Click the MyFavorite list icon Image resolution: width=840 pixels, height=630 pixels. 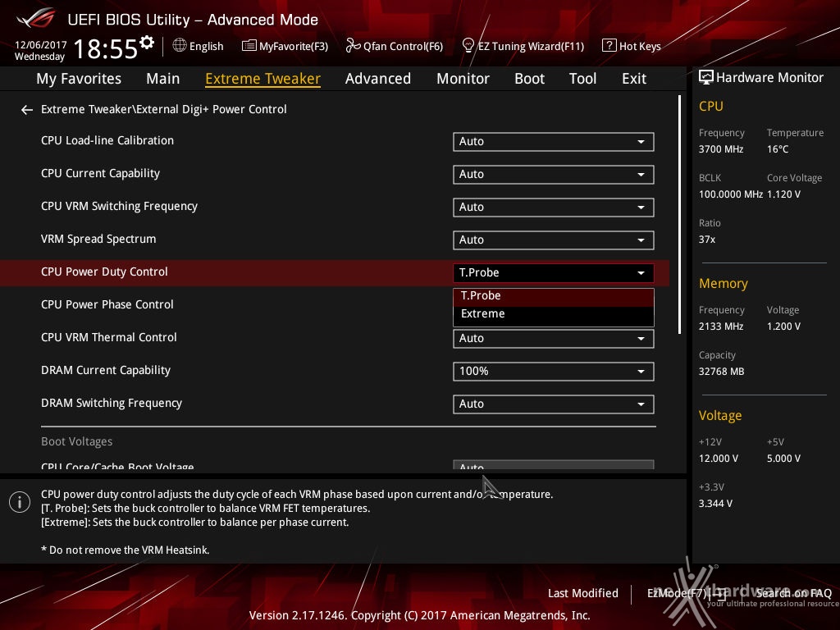(x=249, y=46)
